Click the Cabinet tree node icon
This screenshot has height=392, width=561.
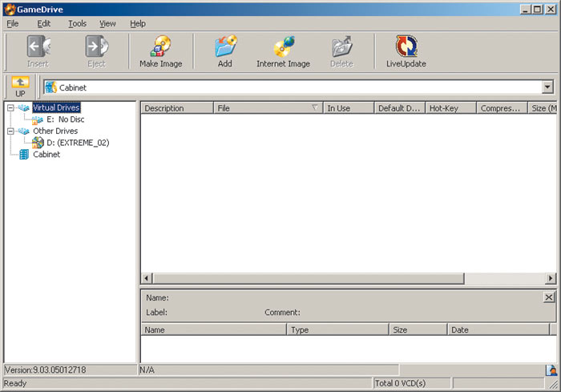(x=24, y=154)
